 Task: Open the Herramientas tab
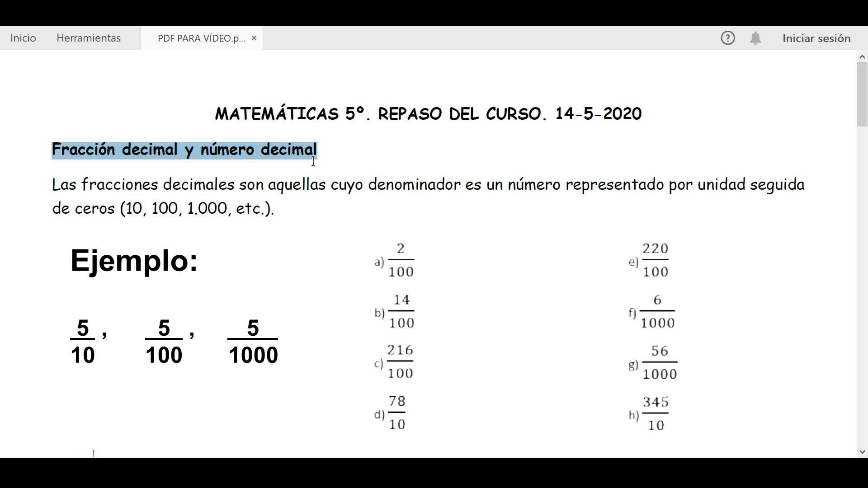point(89,38)
